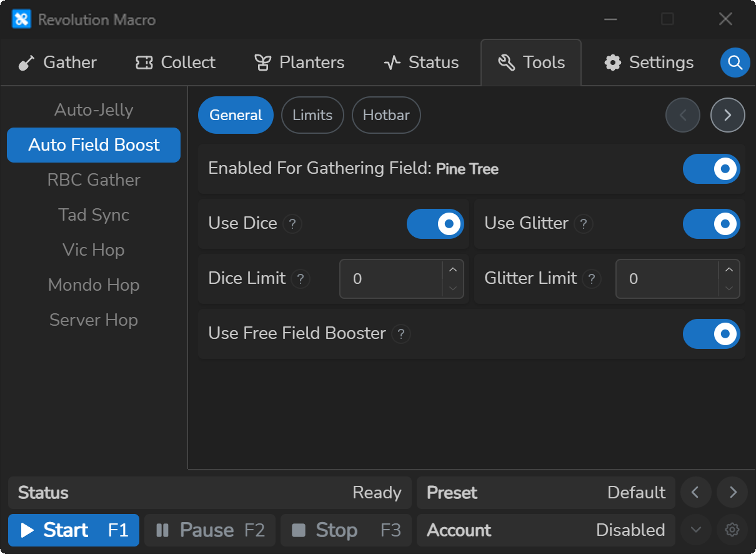
Task: Open Tad Sync in sidebar
Action: (94, 215)
